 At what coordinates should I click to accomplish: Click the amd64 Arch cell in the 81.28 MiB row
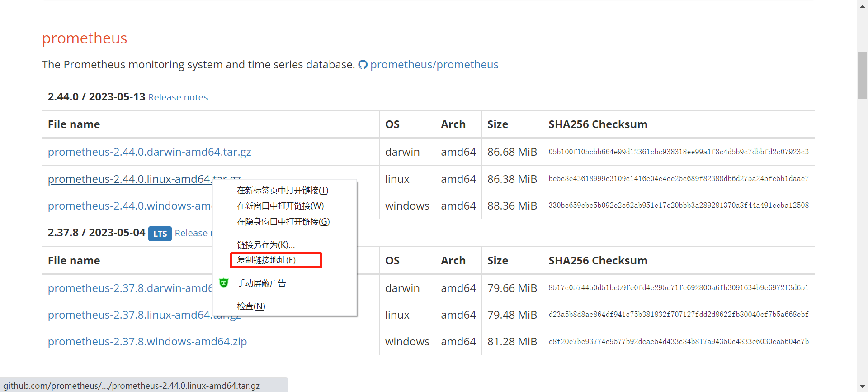coord(458,342)
